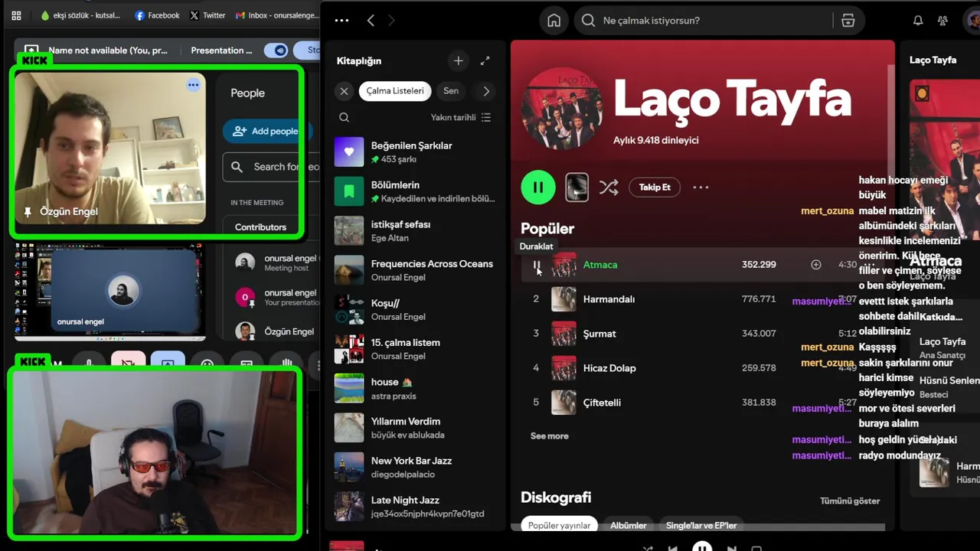
Task: Open house playlist by astra praxis
Action: coord(416,388)
